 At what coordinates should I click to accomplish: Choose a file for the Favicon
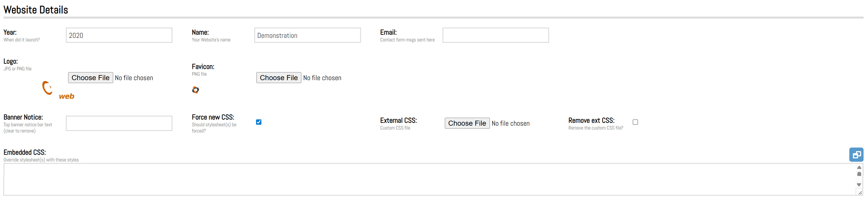click(x=279, y=78)
